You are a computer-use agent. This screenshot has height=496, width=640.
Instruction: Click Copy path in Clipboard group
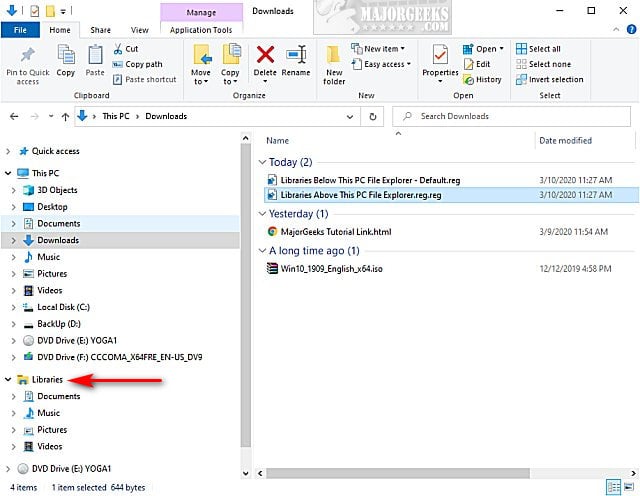pos(138,64)
